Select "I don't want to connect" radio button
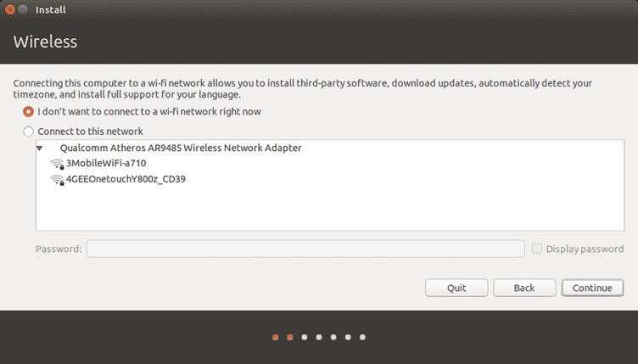Image resolution: width=638 pixels, height=364 pixels. click(x=28, y=111)
